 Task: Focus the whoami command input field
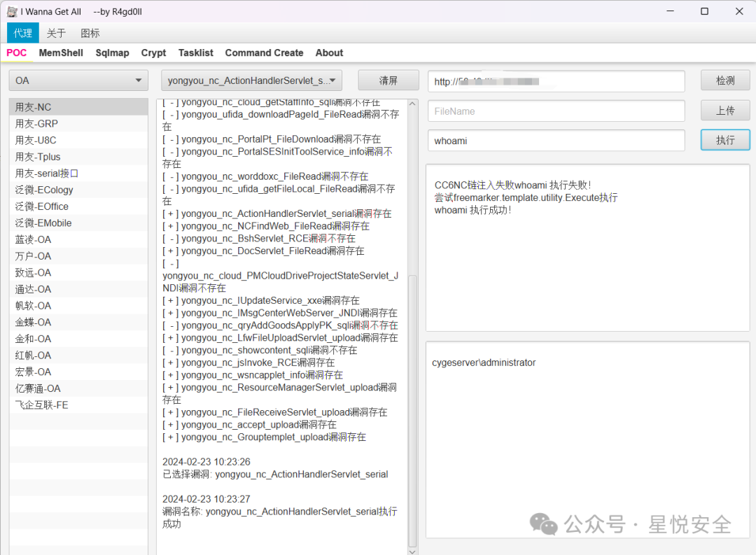[x=556, y=141]
